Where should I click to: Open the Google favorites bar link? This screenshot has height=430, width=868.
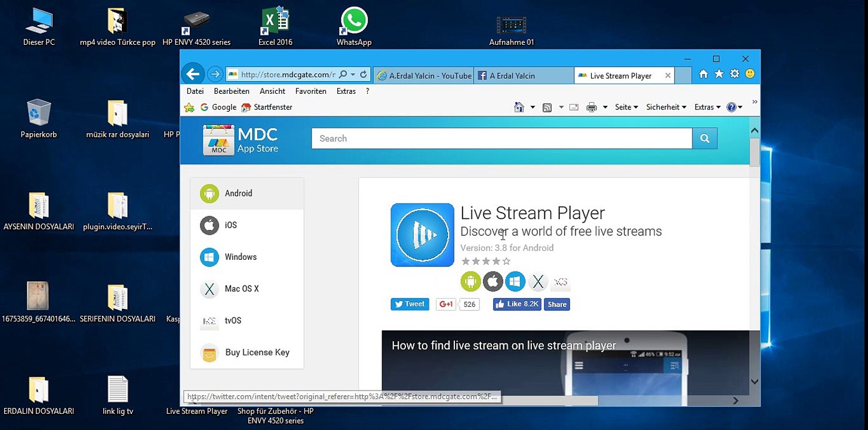click(218, 107)
